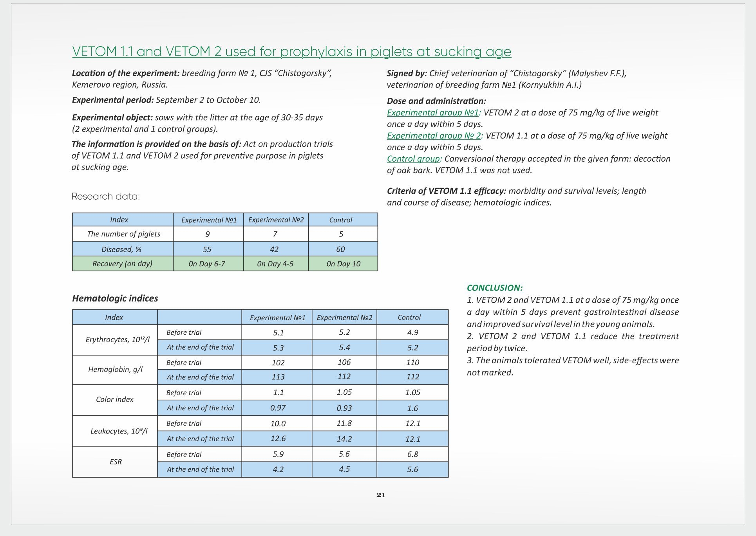The height and width of the screenshot is (536, 756).
Task: Click leukocytes end-of-trial value 14.2
Action: tap(344, 439)
